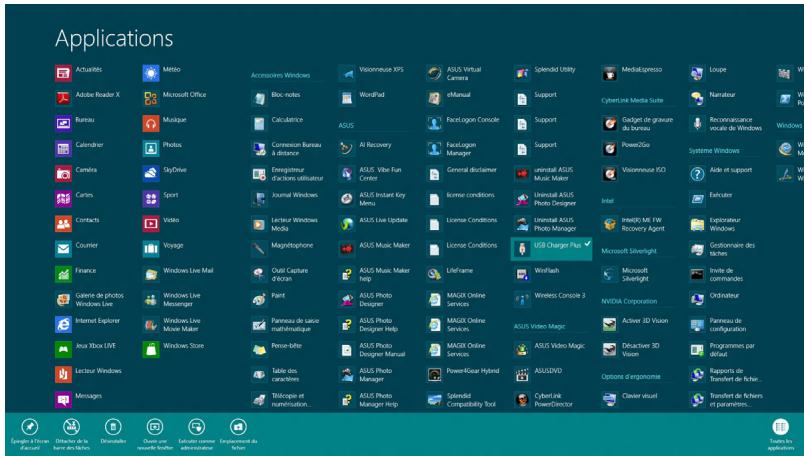
Task: Open Wireless Console 3
Action: point(551,299)
